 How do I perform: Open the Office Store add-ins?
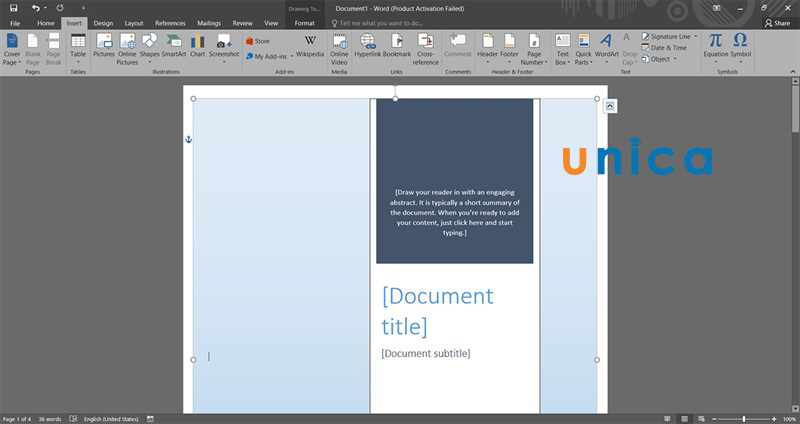pos(258,41)
